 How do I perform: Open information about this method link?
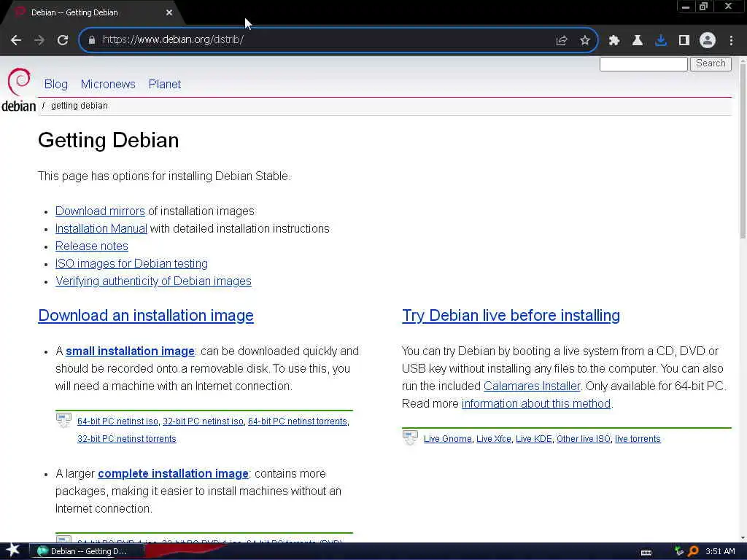536,404
